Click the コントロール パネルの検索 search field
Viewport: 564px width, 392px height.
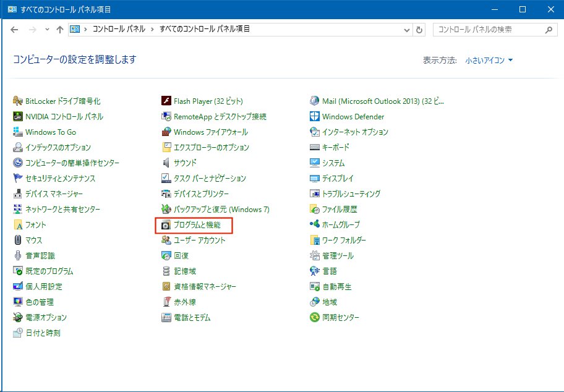[x=495, y=30]
